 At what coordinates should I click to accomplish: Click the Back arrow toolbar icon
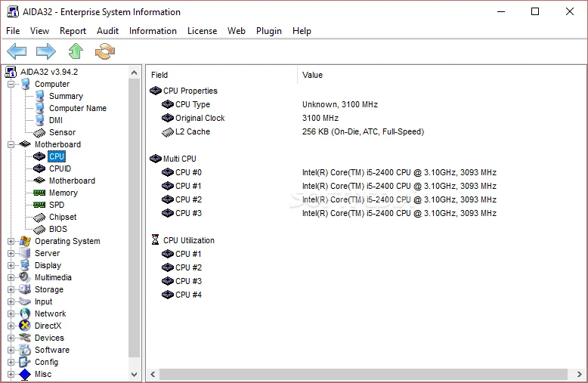click(17, 51)
